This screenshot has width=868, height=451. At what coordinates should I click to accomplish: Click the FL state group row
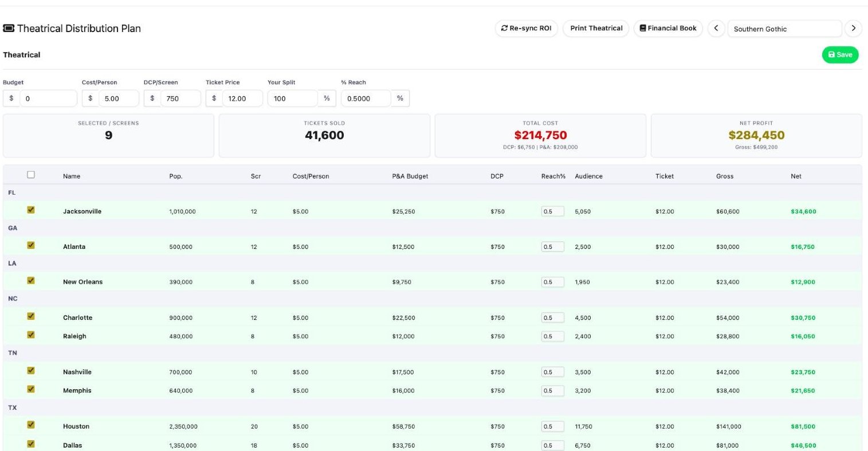[433, 193]
